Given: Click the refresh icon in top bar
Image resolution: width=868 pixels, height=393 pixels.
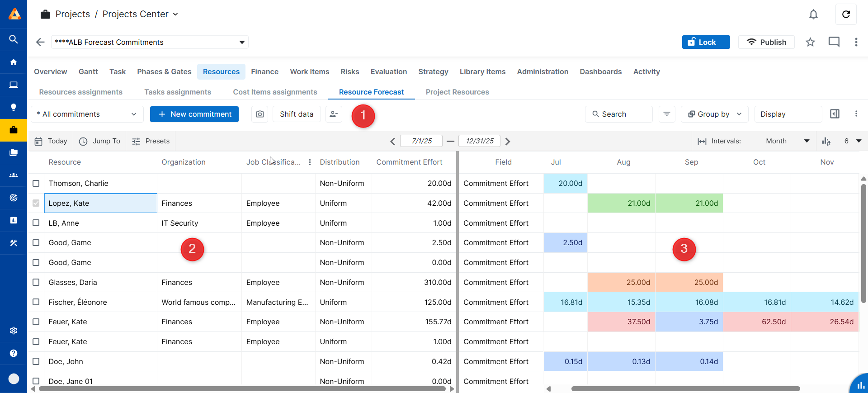Looking at the screenshot, I should pos(846,14).
